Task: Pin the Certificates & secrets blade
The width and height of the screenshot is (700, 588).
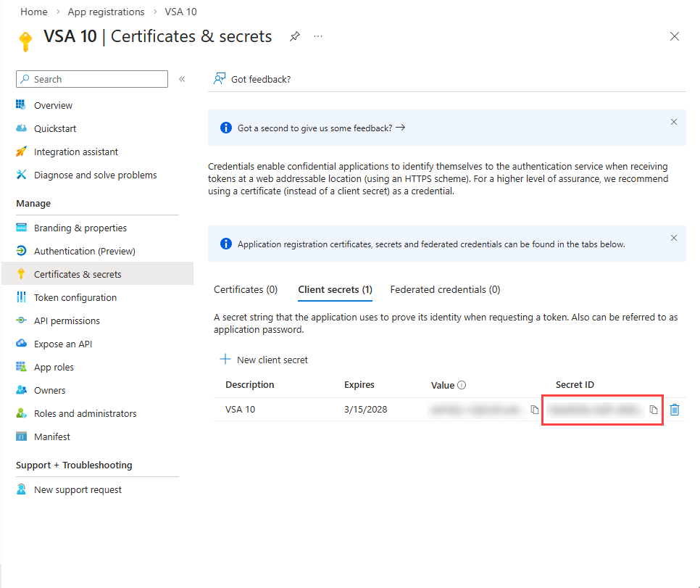Action: coord(295,36)
